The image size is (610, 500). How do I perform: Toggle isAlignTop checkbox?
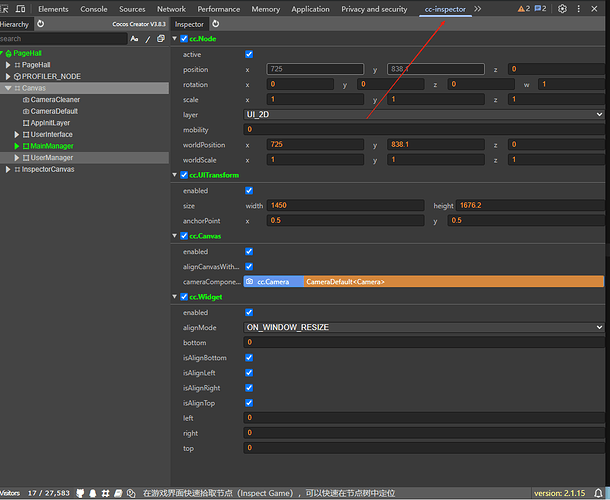coord(249,403)
